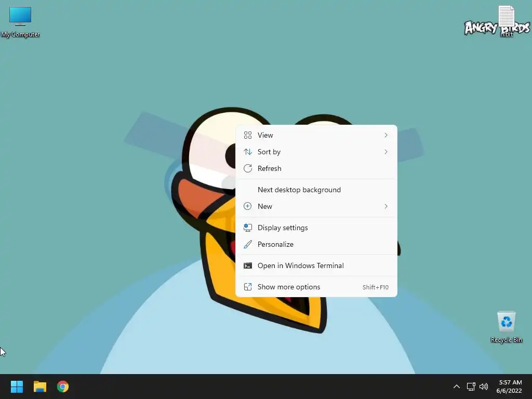Choose Personalize in the context menu
Viewport: 532px width, 399px height.
pyautogui.click(x=316, y=244)
